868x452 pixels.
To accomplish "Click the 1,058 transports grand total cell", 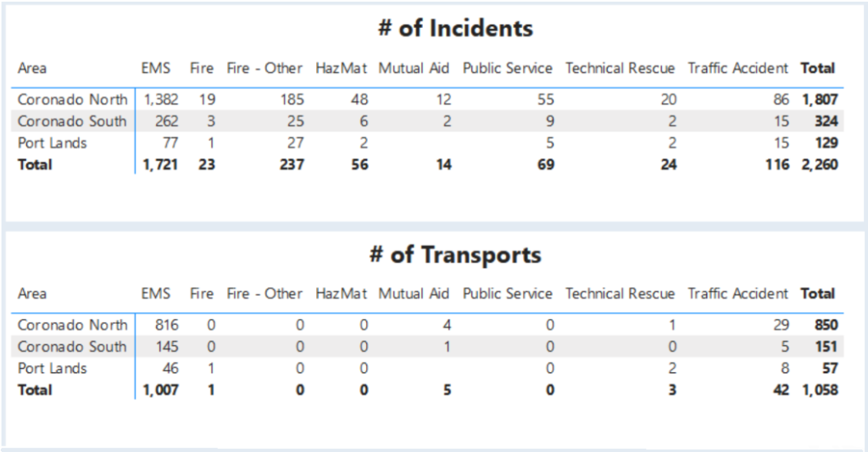I will [820, 390].
